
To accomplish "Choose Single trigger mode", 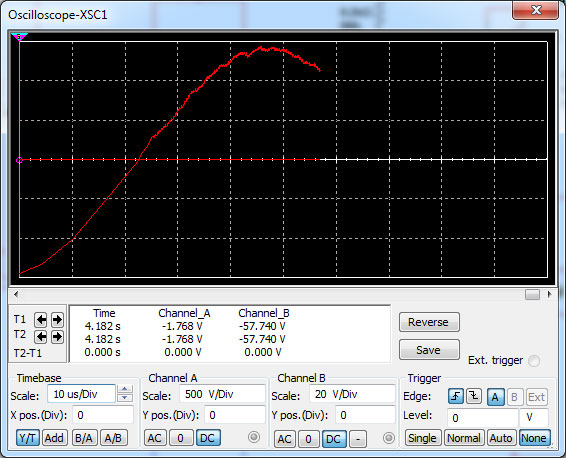I will pos(422,438).
